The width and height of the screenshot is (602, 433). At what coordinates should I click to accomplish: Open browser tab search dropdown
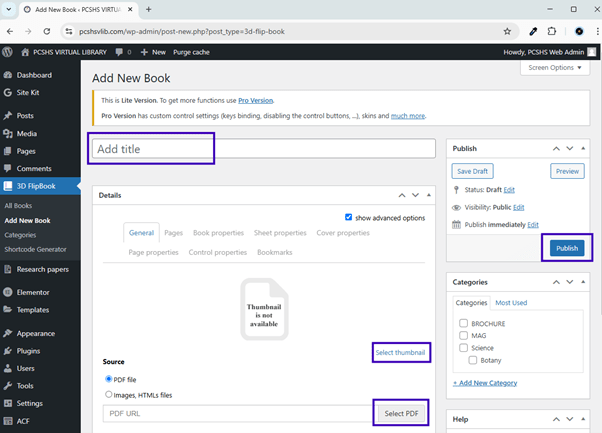coord(8,9)
